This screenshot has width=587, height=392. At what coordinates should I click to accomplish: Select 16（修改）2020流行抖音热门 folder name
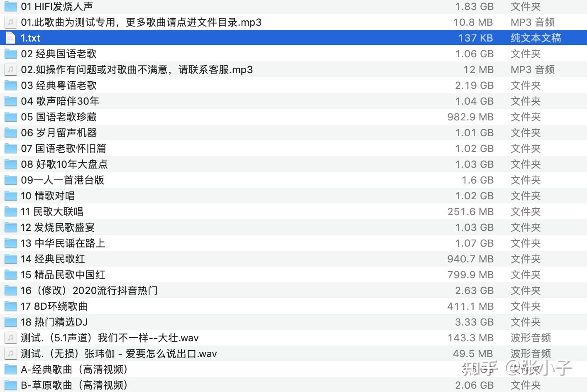pos(89,291)
